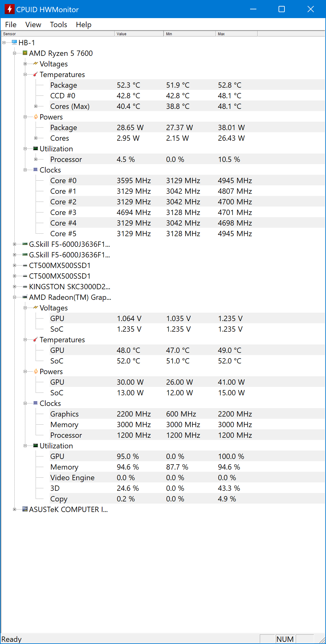Screen dimensions: 326x644
Task: Collapse the AMD Radeon graphics tree
Action: (14, 297)
